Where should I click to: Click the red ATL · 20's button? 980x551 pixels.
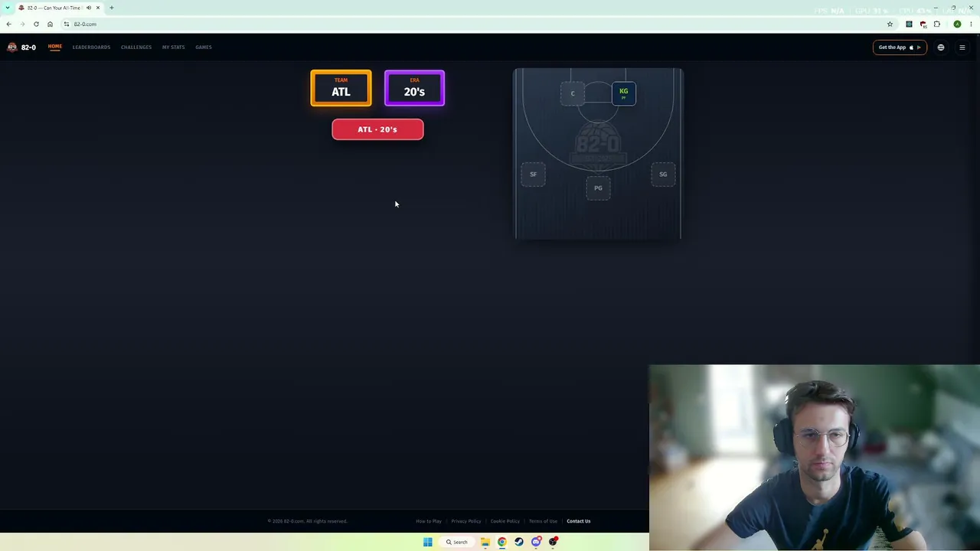pos(377,129)
